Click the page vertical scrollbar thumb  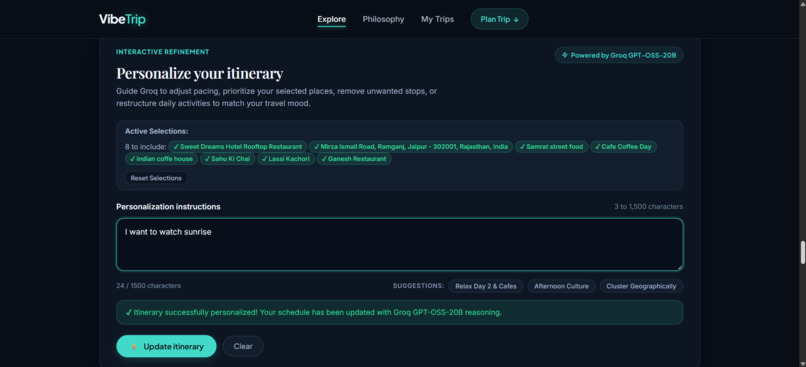click(802, 252)
